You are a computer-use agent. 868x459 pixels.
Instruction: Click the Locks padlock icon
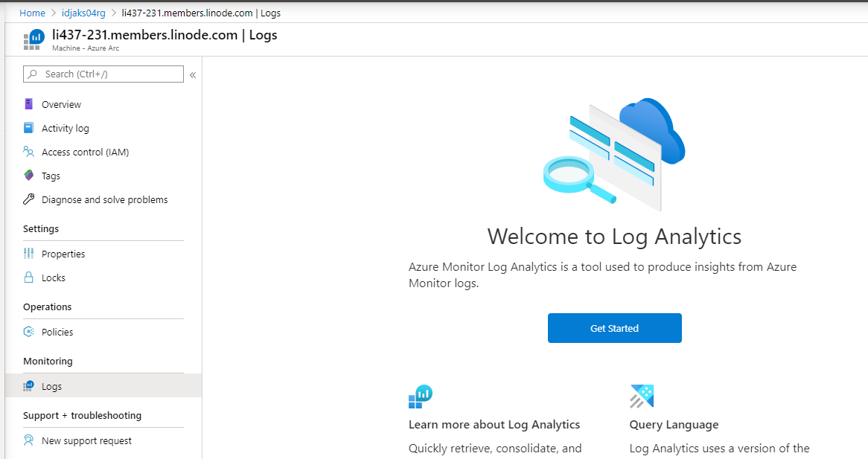[29, 277]
